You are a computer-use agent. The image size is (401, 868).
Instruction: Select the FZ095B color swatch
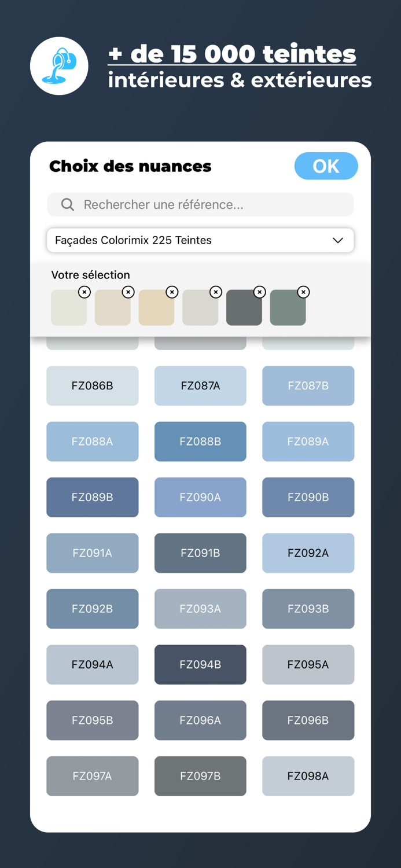pyautogui.click(x=93, y=720)
